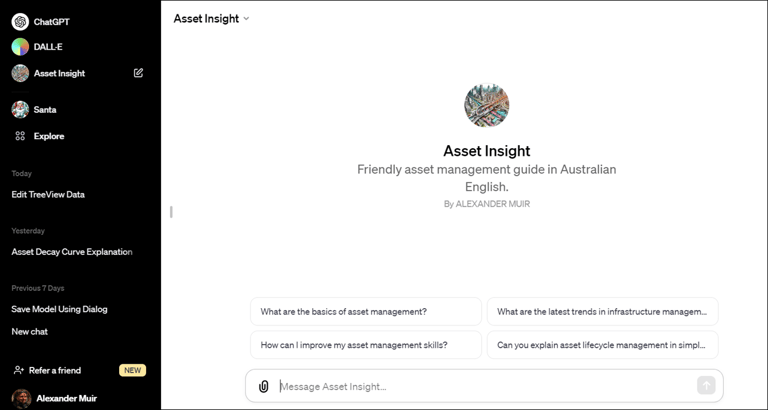Click the Refer a friend icon

(x=19, y=370)
